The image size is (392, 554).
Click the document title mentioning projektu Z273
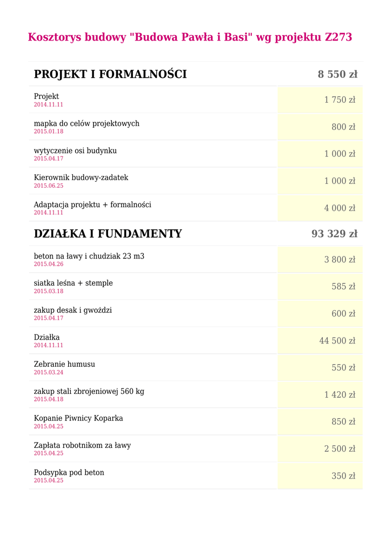[x=190, y=37]
